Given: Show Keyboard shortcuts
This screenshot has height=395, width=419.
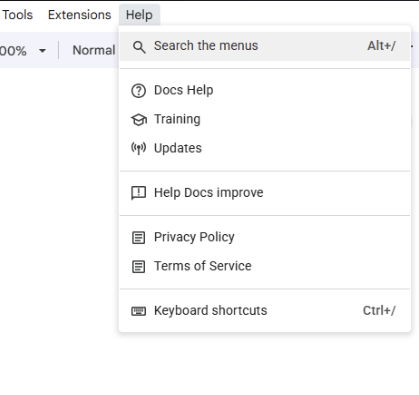Looking at the screenshot, I should [x=265, y=311].
